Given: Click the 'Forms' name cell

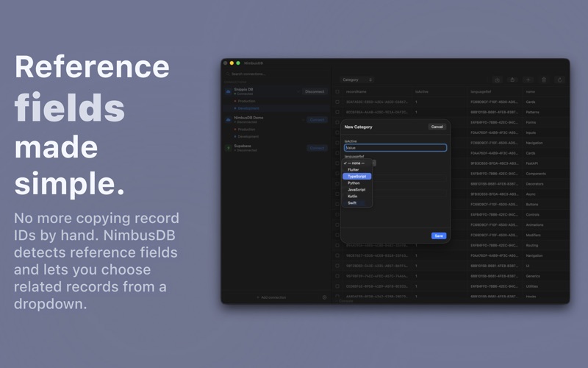Looking at the screenshot, I should 531,122.
